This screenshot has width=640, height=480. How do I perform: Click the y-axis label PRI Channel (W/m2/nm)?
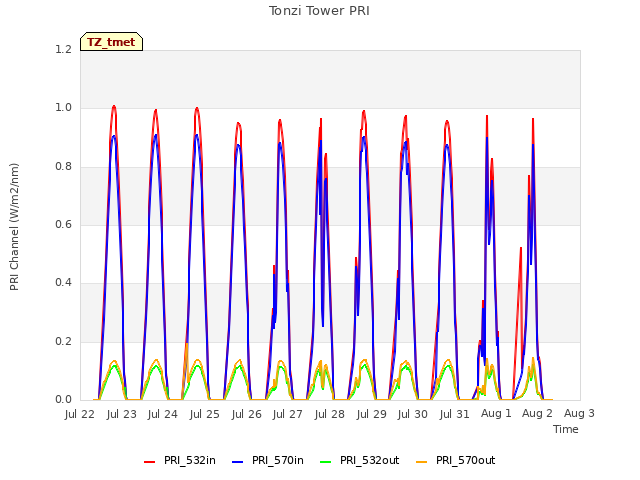[x=14, y=227]
